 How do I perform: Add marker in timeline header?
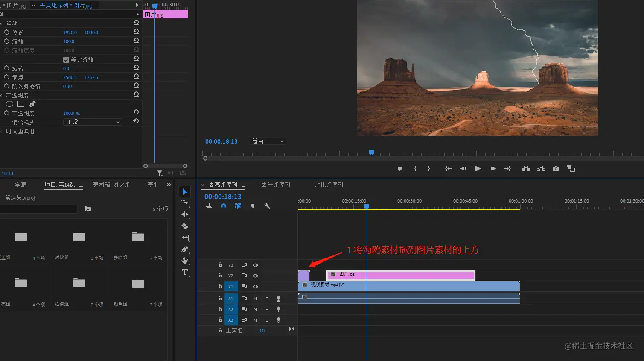tap(253, 206)
